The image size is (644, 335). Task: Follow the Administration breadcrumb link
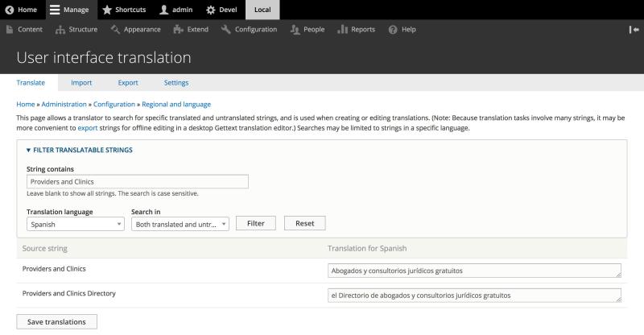tap(64, 105)
